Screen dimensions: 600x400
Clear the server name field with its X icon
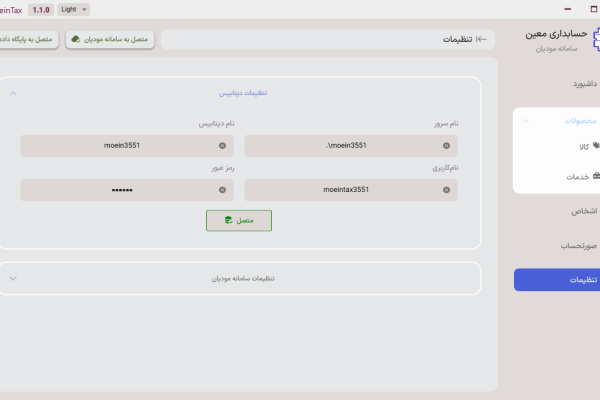click(x=446, y=145)
